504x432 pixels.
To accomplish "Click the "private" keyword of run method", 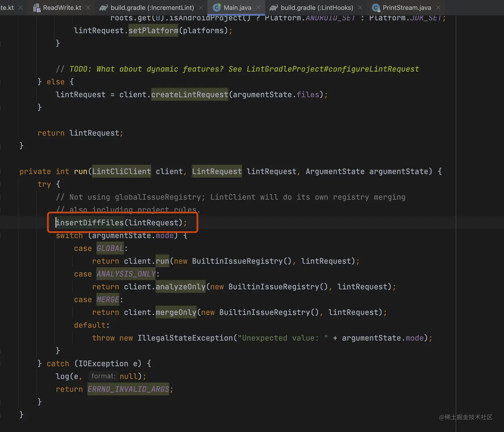I will (35, 172).
